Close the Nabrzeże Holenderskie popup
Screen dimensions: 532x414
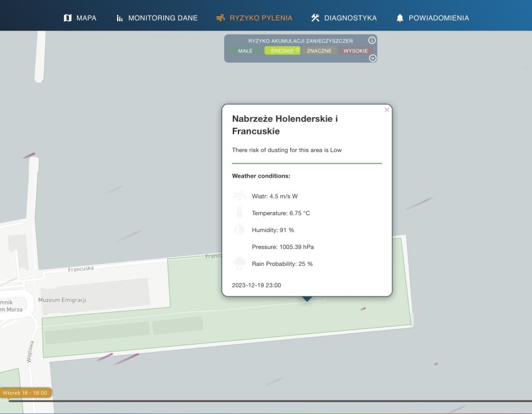click(x=387, y=110)
